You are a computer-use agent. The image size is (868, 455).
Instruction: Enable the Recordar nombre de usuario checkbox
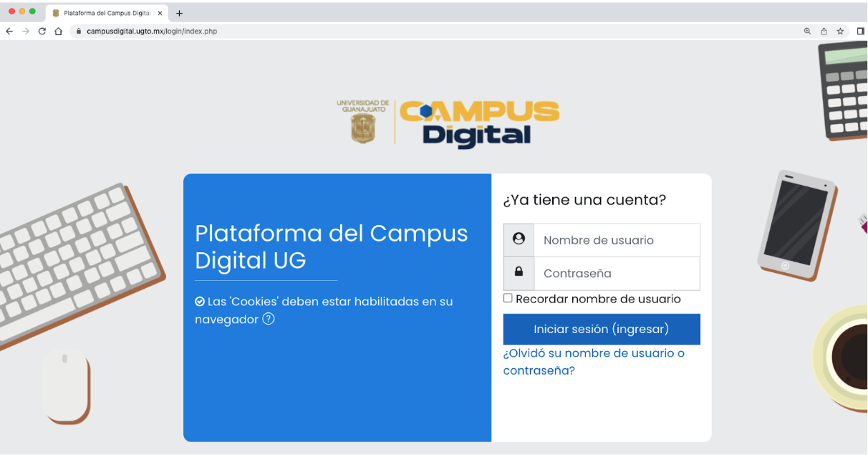508,298
